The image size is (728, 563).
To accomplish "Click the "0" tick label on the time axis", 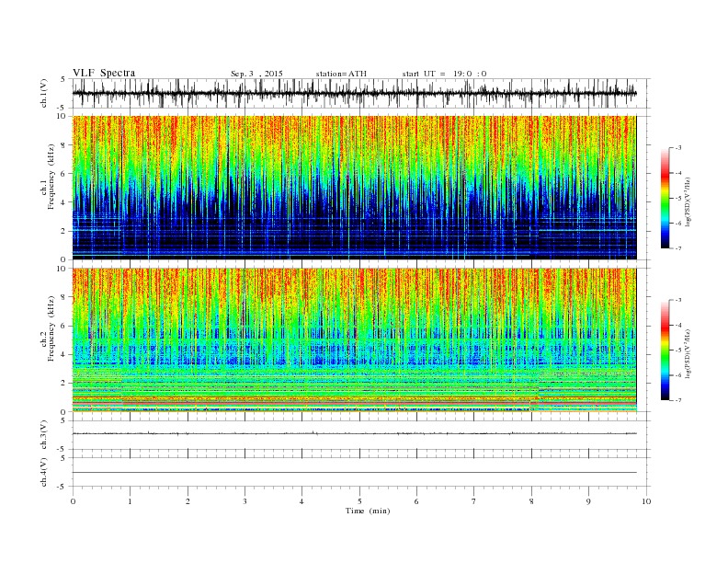I will pos(73,501).
